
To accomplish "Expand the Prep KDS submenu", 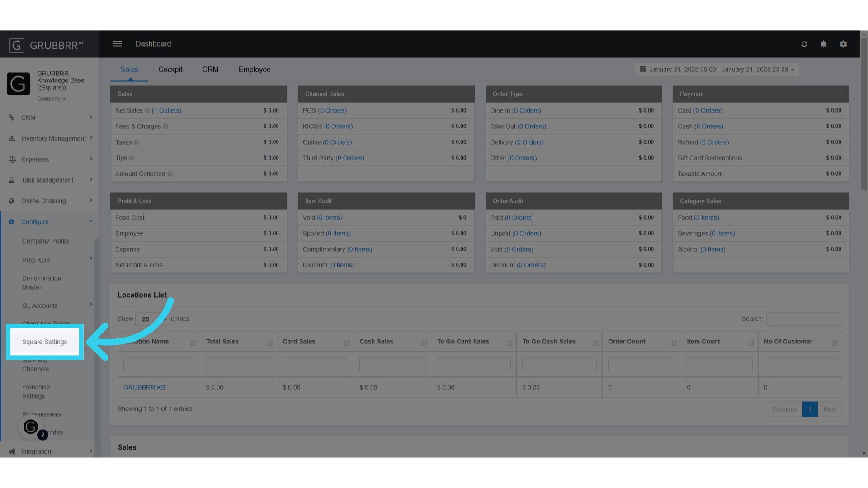I will pos(91,258).
